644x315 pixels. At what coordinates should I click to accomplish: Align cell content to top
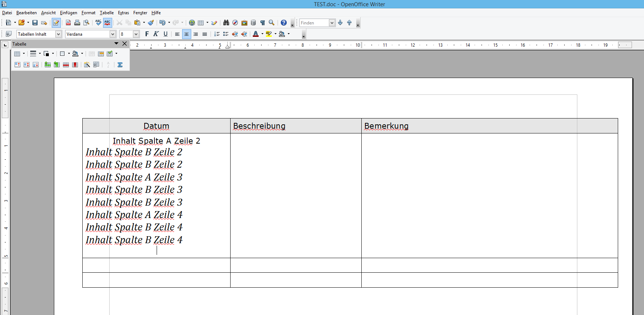click(x=17, y=65)
